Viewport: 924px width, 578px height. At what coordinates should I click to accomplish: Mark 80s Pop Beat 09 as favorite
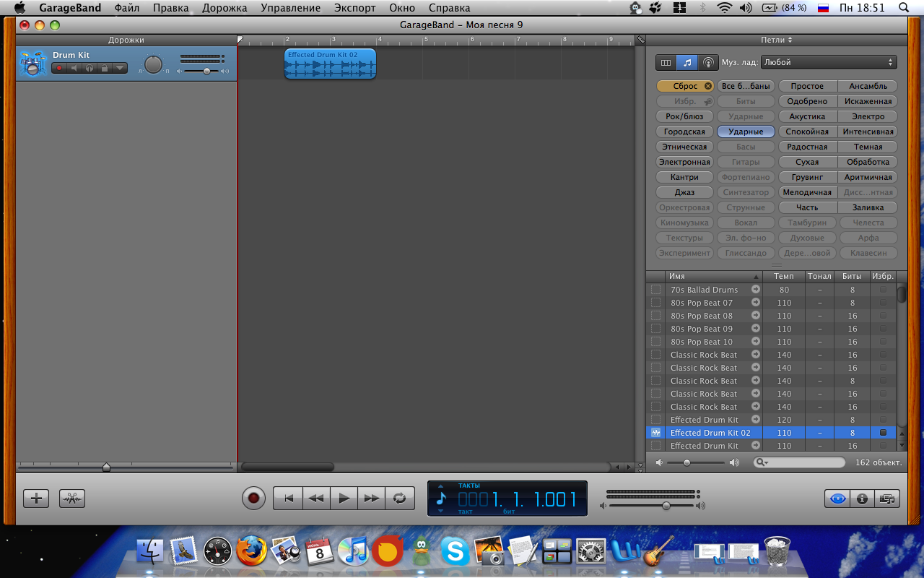(883, 329)
